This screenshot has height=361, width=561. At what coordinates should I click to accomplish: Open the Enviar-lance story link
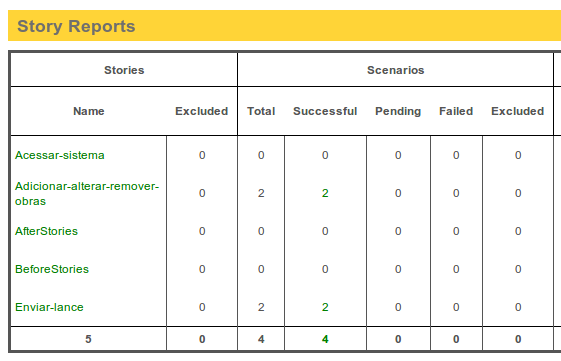point(49,307)
